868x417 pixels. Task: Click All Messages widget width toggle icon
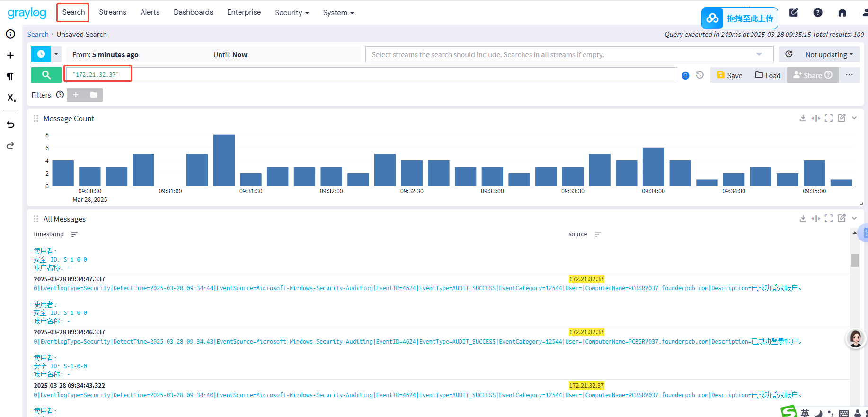coord(815,218)
